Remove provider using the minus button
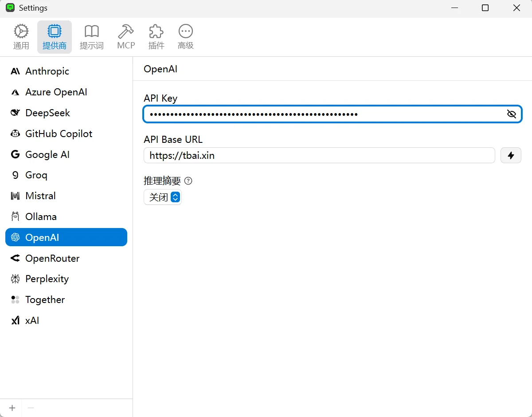The height and width of the screenshot is (417, 532). point(31,408)
